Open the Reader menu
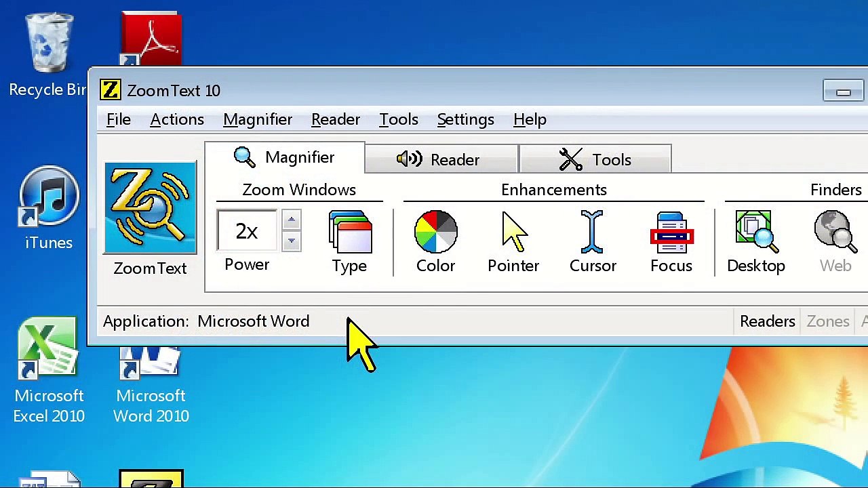The image size is (868, 488). tap(336, 119)
